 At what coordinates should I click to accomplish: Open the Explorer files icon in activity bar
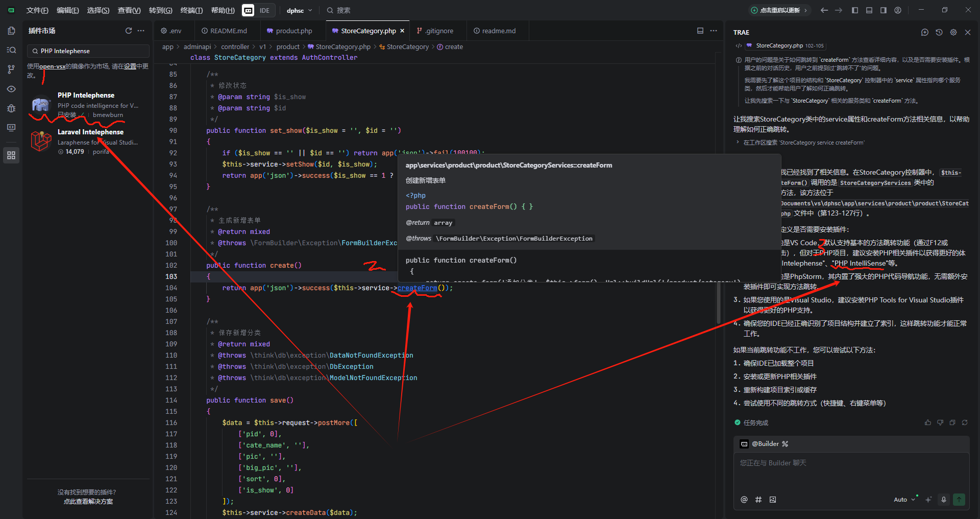tap(11, 31)
